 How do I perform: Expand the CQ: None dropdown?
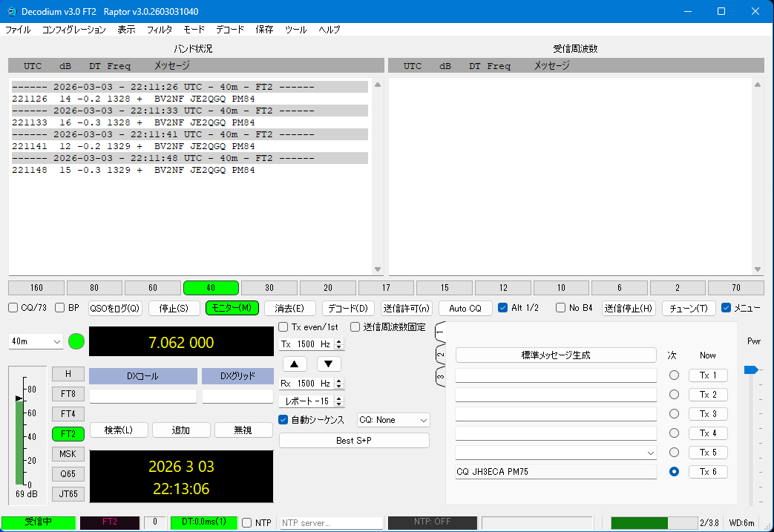coord(393,420)
